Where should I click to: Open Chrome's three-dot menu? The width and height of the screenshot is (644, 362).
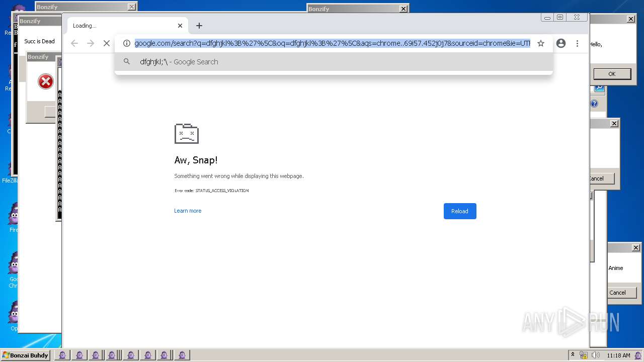pyautogui.click(x=577, y=43)
